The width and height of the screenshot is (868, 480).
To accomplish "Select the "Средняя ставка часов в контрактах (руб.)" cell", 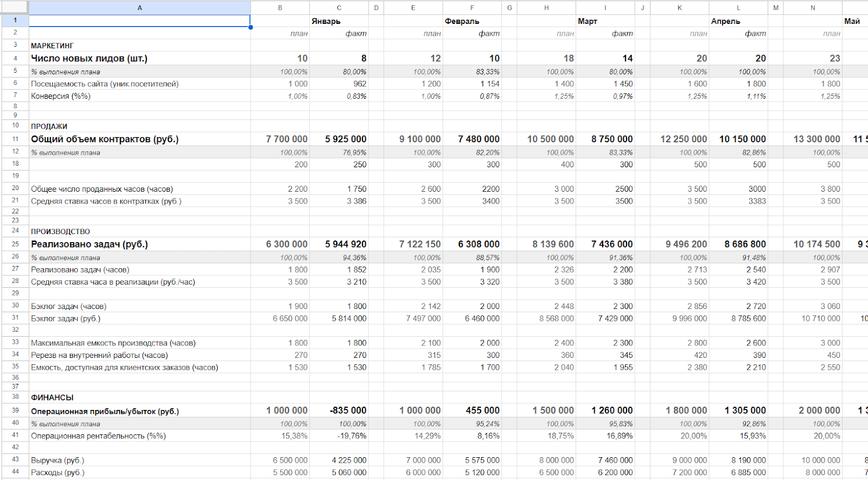I will tap(139, 201).
